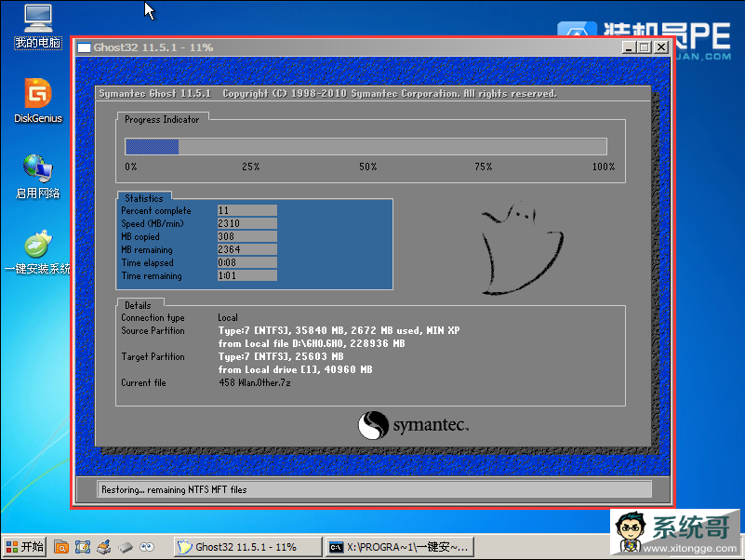
Task: Click the target line Local drive [1], 40960 MB
Action: pos(295,369)
